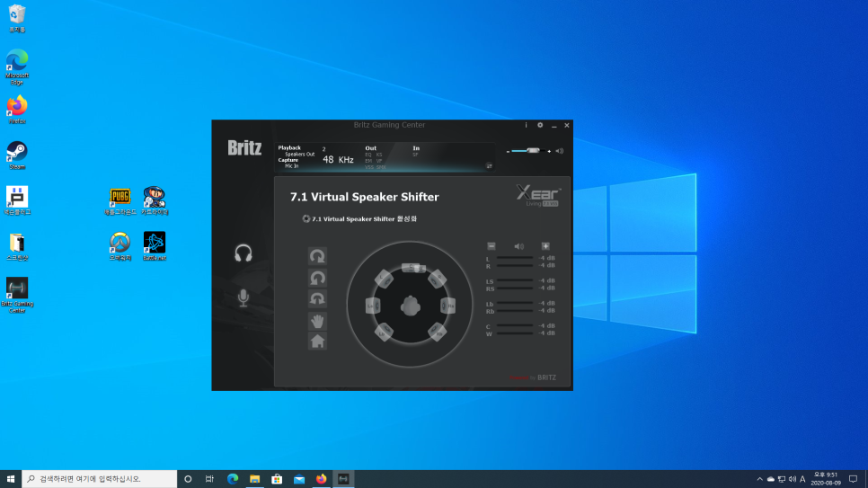The width and height of the screenshot is (868, 488).
Task: Select the PUBG desktop shortcut
Action: pos(120,201)
